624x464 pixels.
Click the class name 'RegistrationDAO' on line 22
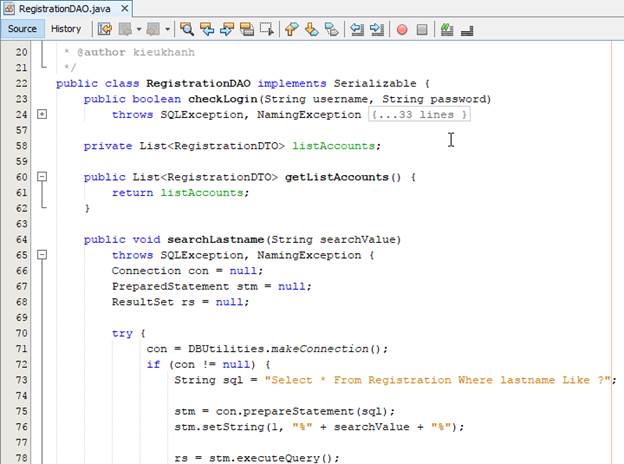tap(198, 83)
